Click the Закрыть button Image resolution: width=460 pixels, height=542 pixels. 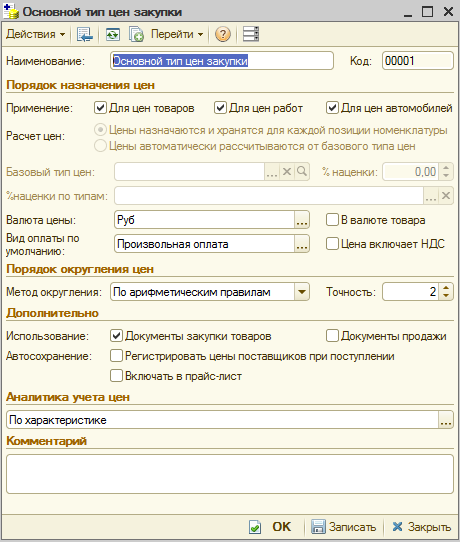429,527
